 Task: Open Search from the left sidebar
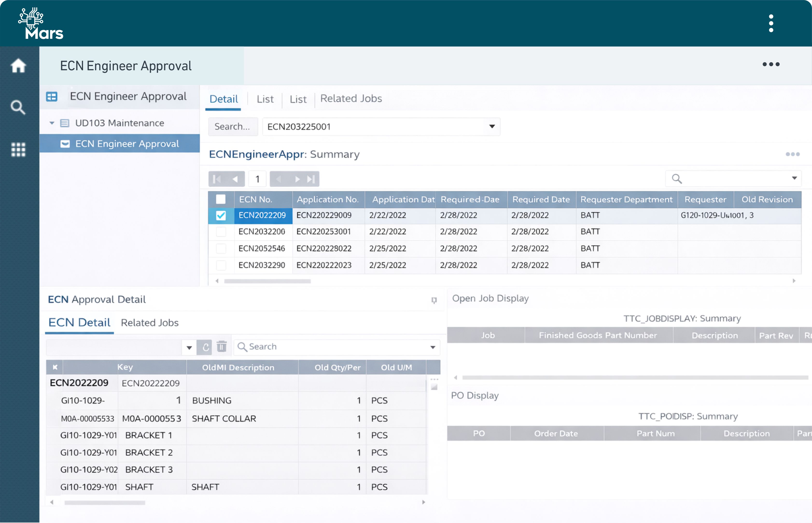click(x=19, y=107)
